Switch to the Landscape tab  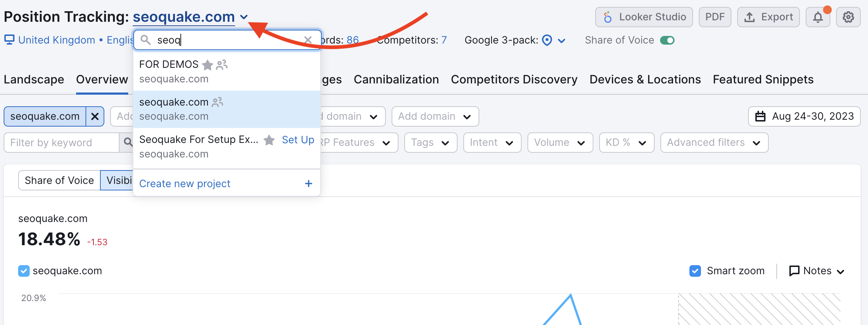coord(34,79)
